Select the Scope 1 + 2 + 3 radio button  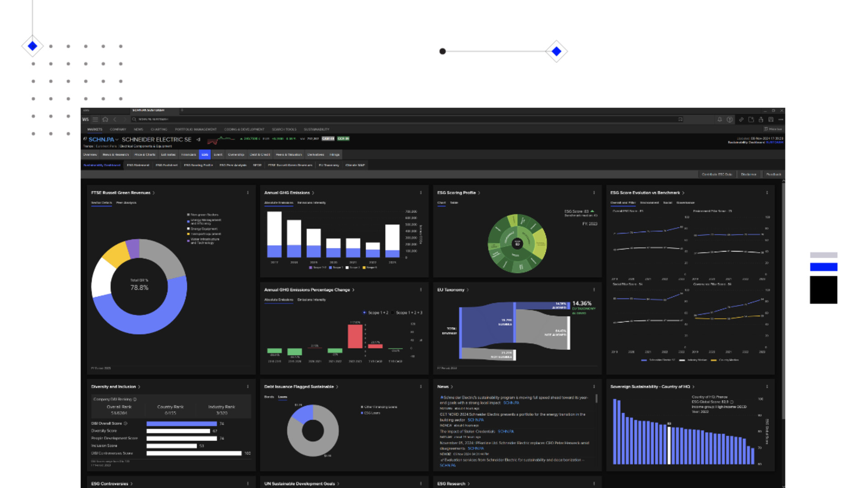point(392,313)
